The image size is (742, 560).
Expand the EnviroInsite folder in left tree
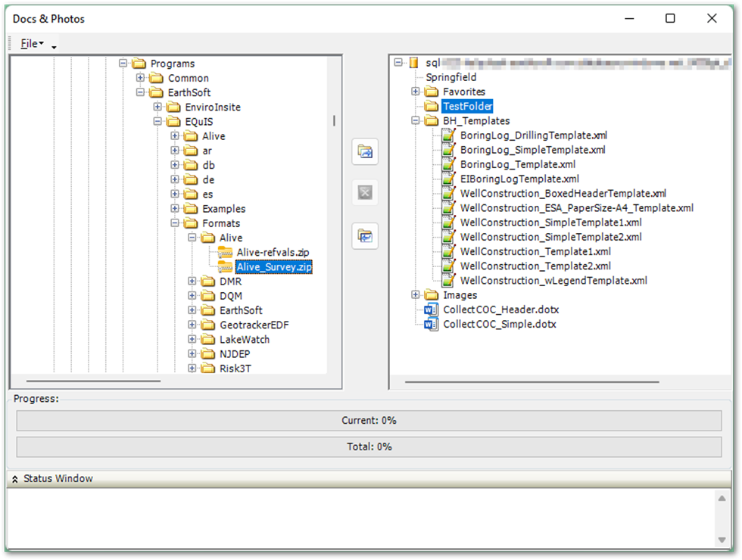pyautogui.click(x=157, y=107)
